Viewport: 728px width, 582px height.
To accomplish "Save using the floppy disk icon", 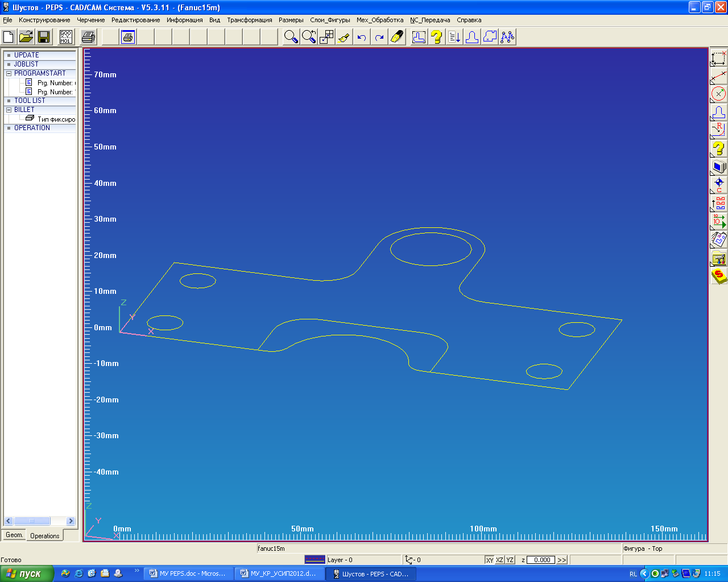I will tap(44, 37).
